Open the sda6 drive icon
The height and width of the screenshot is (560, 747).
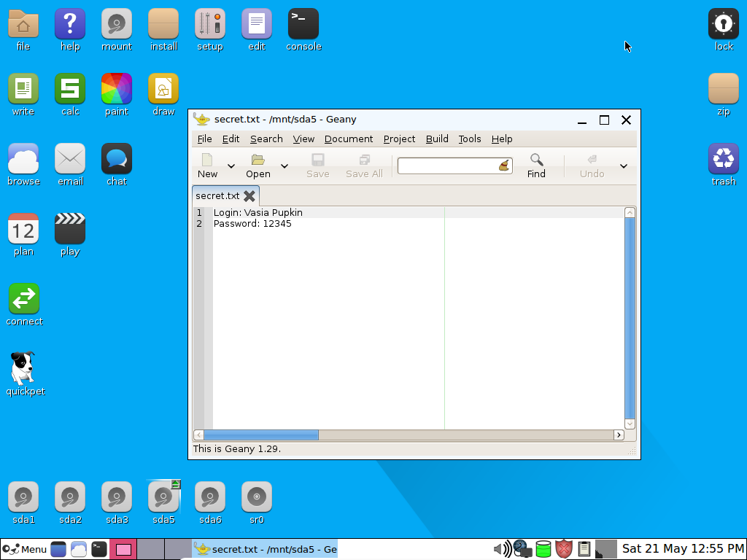210,497
